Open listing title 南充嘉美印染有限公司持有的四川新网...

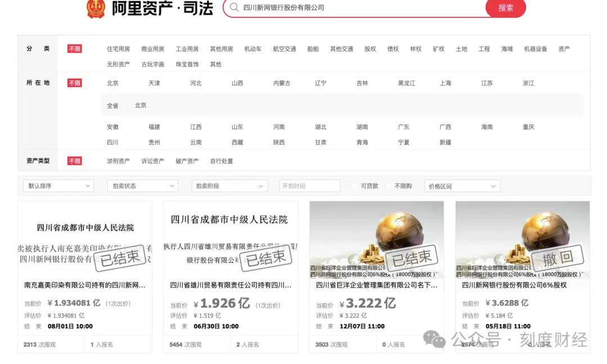[x=85, y=285]
